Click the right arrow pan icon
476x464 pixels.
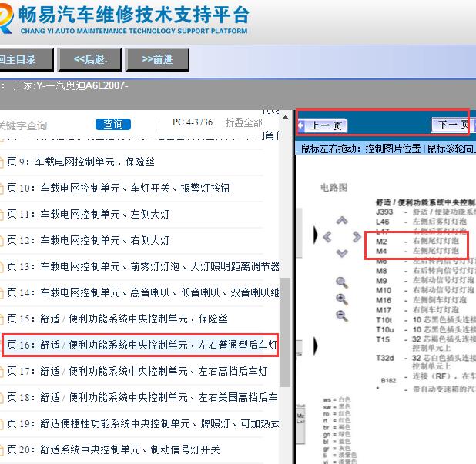coord(357,236)
